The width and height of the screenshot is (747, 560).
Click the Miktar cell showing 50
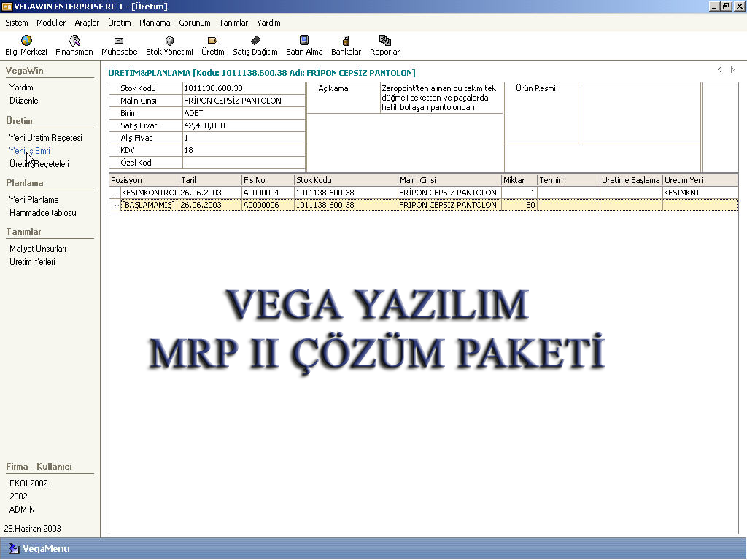519,205
